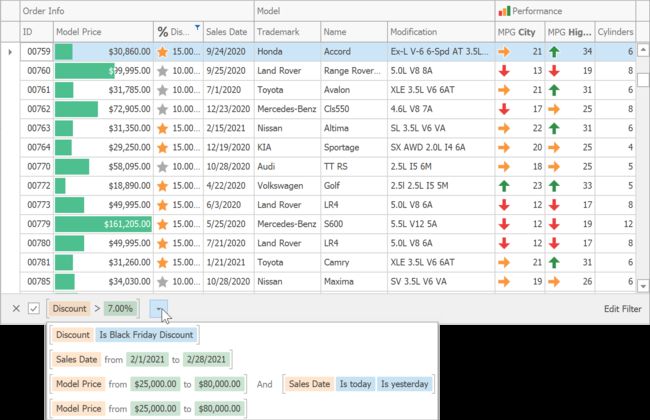Click the Volkswagen trademark cell
The image size is (650, 420).
pos(288,186)
